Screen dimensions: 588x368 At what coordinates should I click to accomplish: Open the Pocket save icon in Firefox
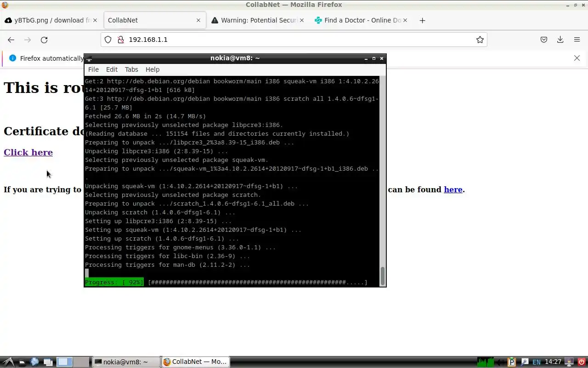click(544, 40)
